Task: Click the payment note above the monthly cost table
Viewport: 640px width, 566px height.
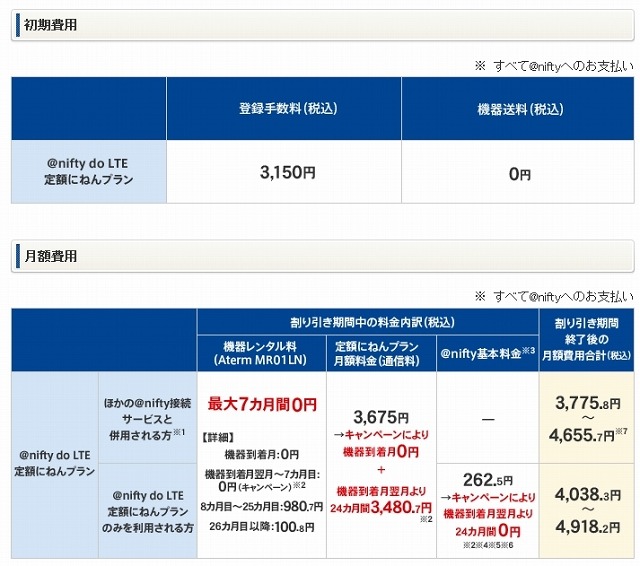Action: click(554, 296)
